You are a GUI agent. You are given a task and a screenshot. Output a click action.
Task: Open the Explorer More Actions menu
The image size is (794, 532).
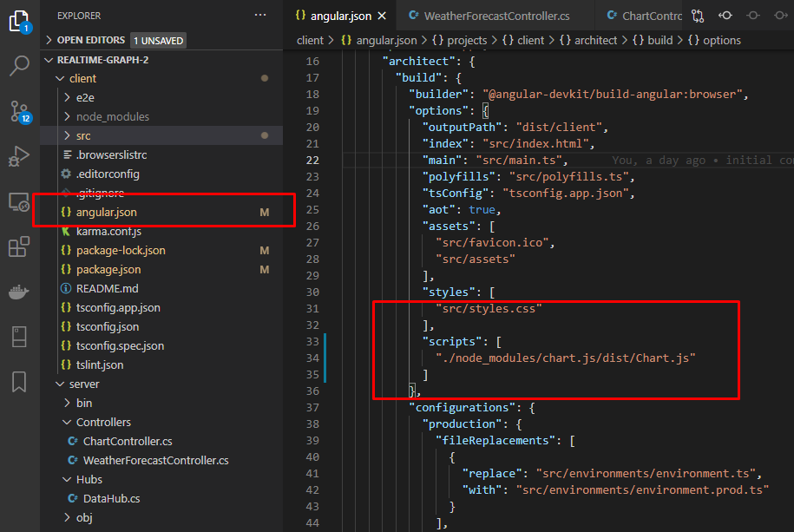tap(260, 14)
